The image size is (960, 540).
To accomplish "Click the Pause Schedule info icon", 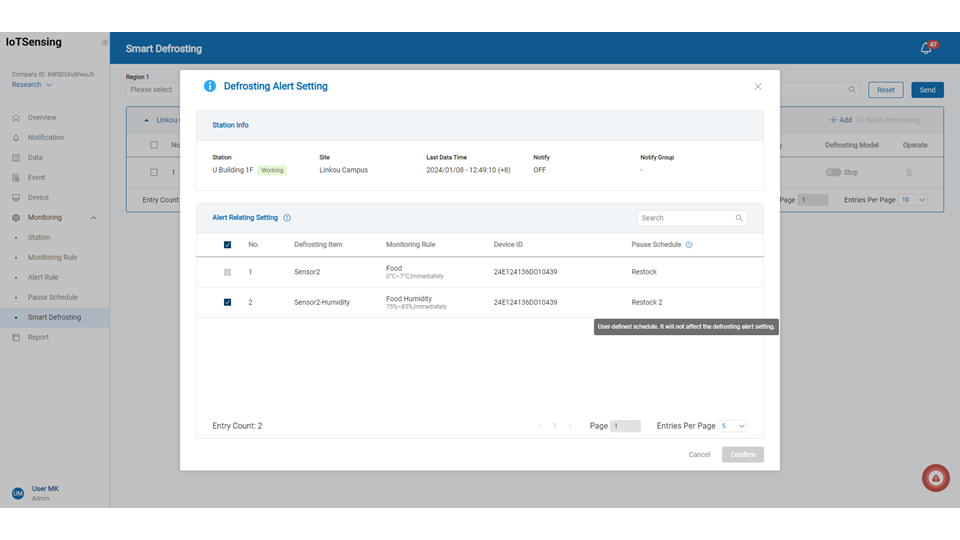I will click(689, 245).
